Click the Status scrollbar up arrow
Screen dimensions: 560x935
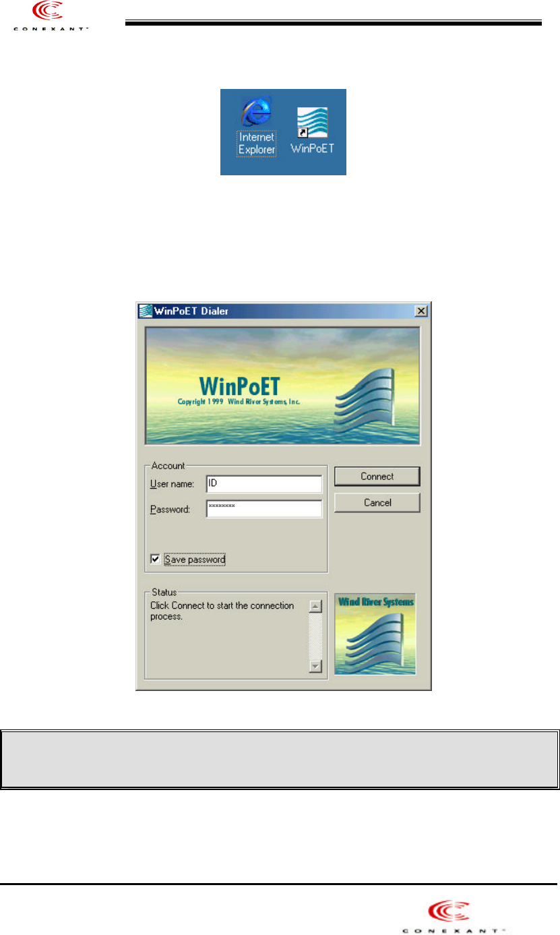tap(315, 605)
